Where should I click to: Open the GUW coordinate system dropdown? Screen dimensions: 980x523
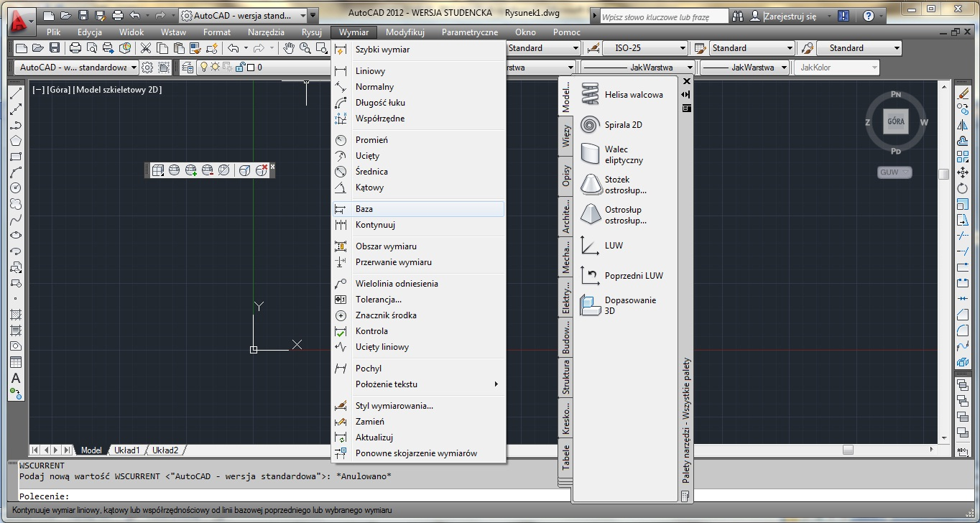pos(895,172)
